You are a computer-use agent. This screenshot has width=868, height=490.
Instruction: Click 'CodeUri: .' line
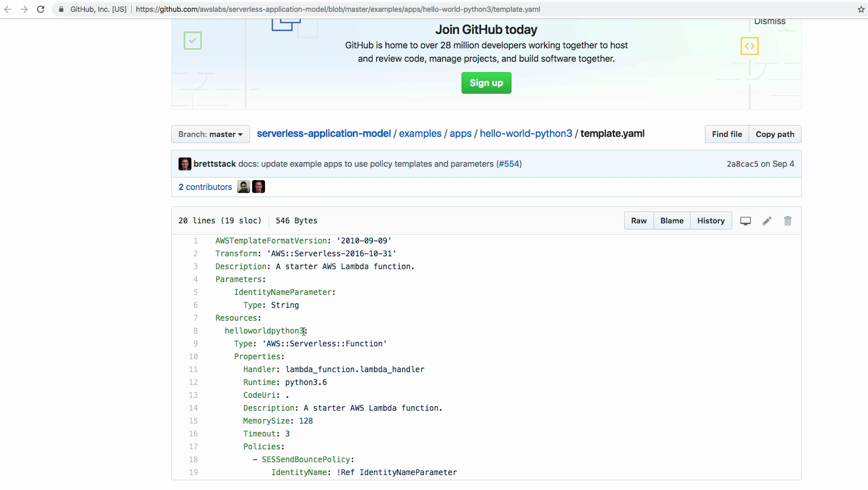click(267, 395)
